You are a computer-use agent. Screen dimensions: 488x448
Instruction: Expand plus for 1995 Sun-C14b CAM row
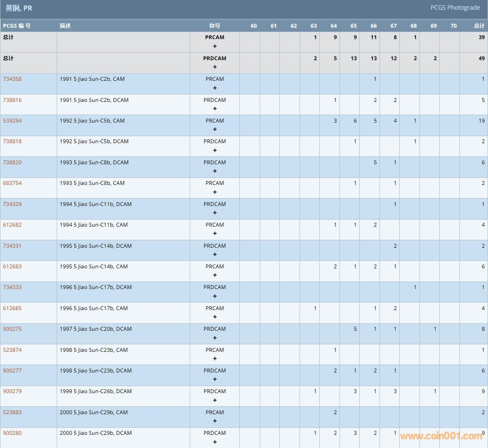point(215,275)
